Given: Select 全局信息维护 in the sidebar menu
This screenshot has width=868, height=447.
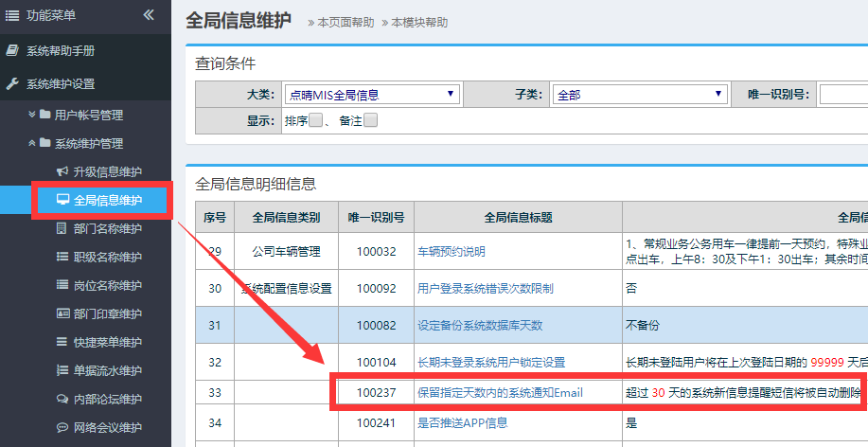Looking at the screenshot, I should pyautogui.click(x=108, y=200).
